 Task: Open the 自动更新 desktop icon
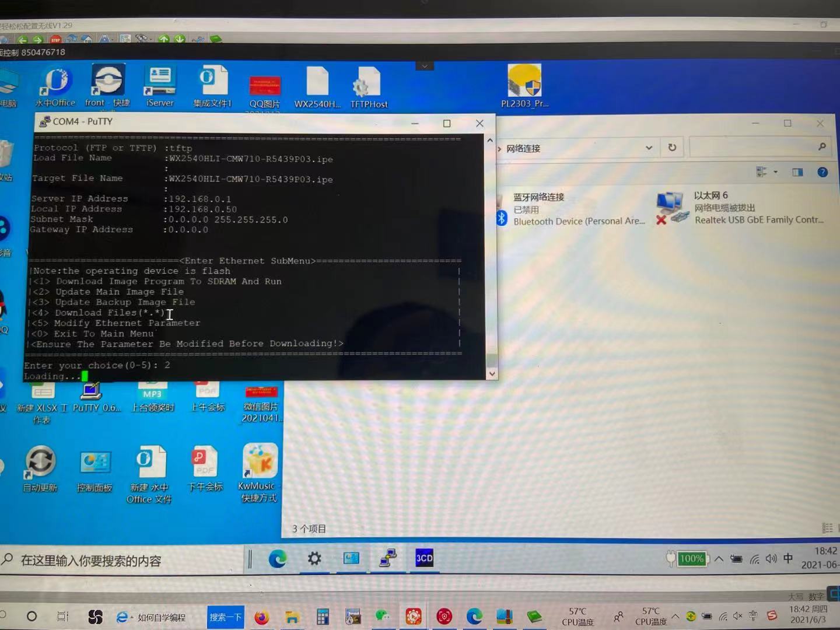tap(40, 469)
